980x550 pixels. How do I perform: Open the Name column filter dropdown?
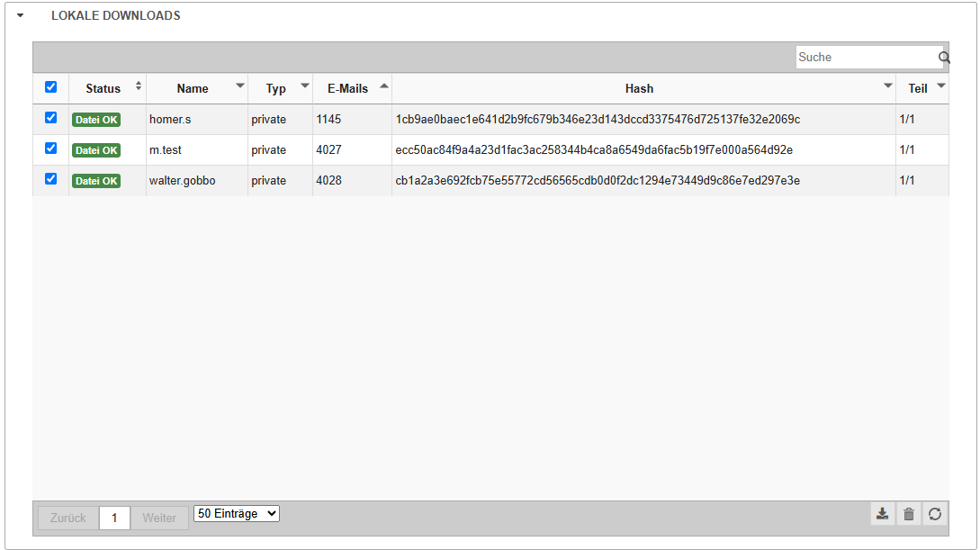pos(239,86)
